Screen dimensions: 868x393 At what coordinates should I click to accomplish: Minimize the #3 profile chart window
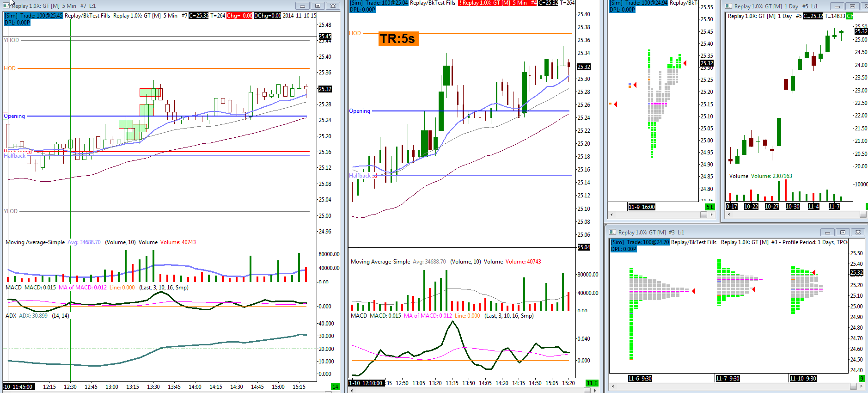click(x=827, y=233)
